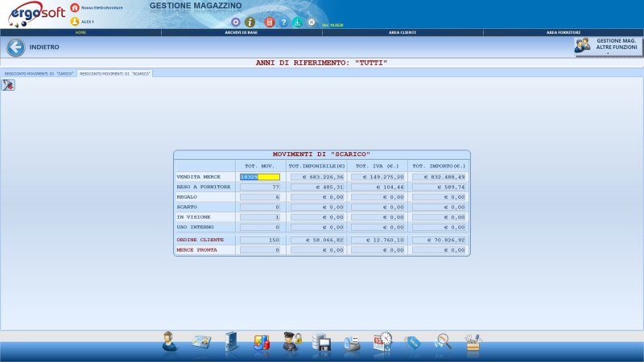Click the TOT. IMPORTO(€.) column header
This screenshot has height=362, width=644.
pyautogui.click(x=439, y=167)
